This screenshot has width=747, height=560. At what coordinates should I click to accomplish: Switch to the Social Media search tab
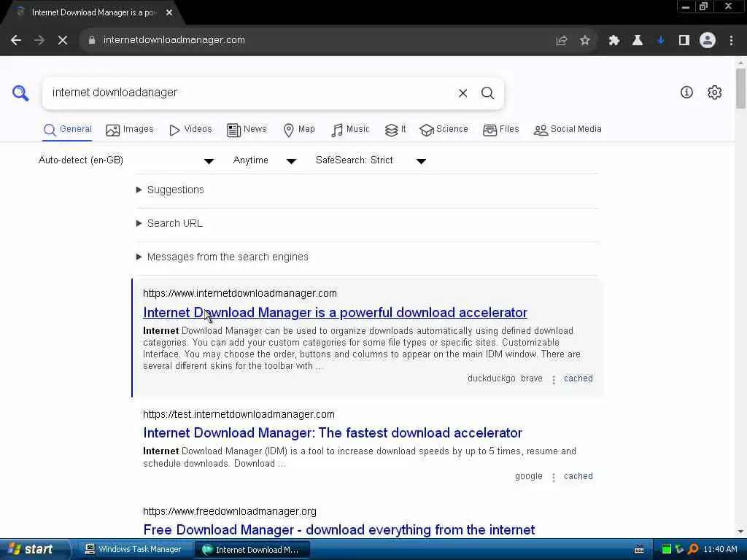coord(568,130)
